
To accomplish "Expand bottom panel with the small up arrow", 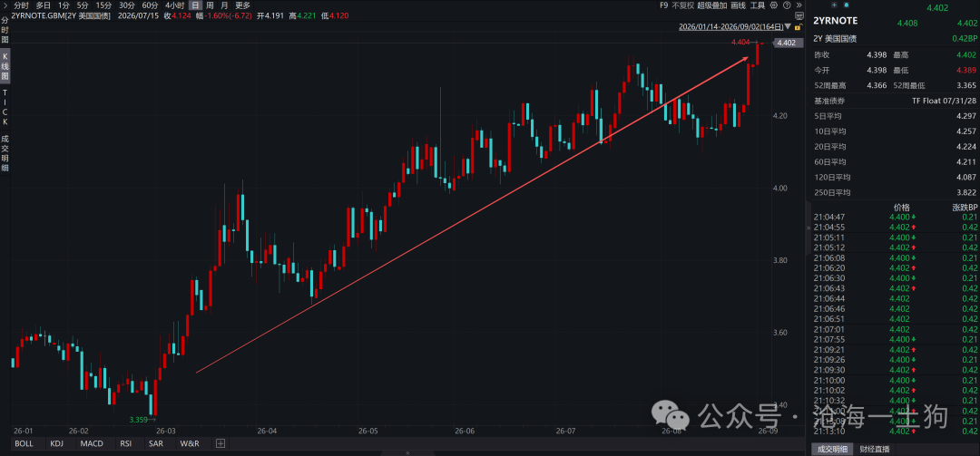I will tap(407, 453).
